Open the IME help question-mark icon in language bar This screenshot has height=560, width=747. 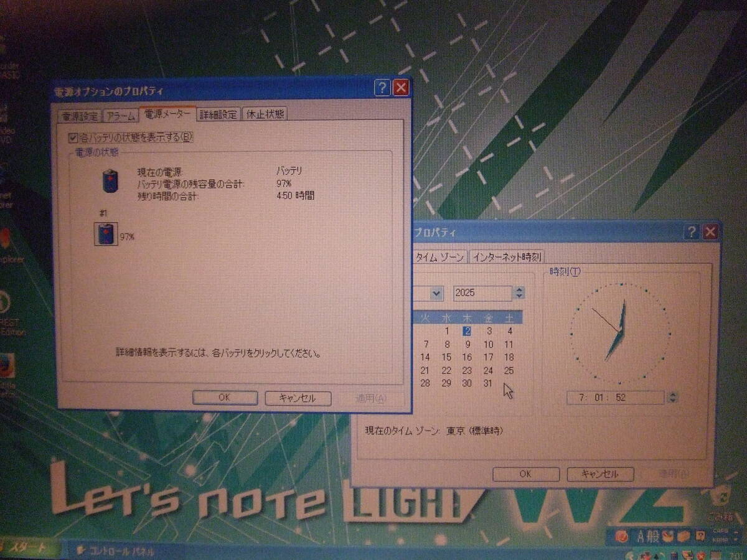pos(700,536)
